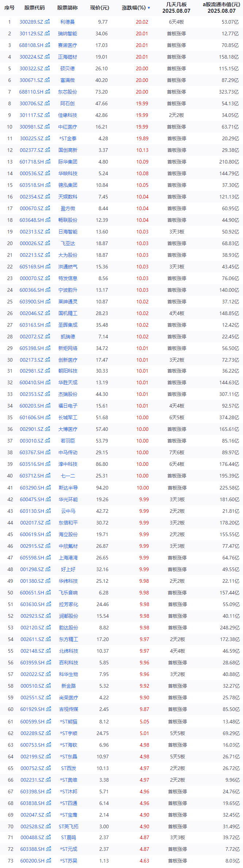This screenshot has width=243, height=868.
Task: Open chart icon next to 002046.SZ
Action: click(x=48, y=313)
